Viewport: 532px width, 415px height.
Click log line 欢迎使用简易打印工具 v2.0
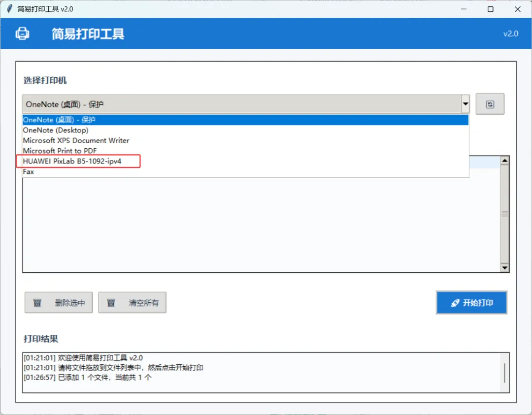point(83,358)
